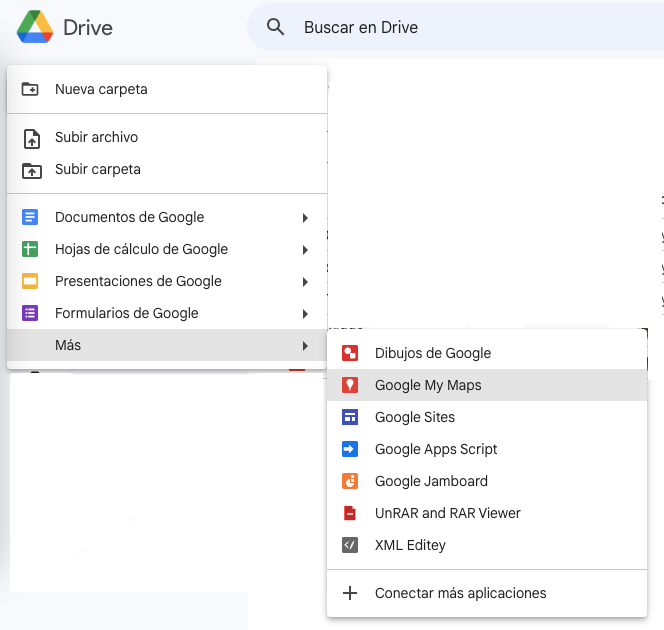Screen dimensions: 664x630
Task: Expand the Hojas de cálculo submenu arrow
Action: click(305, 250)
